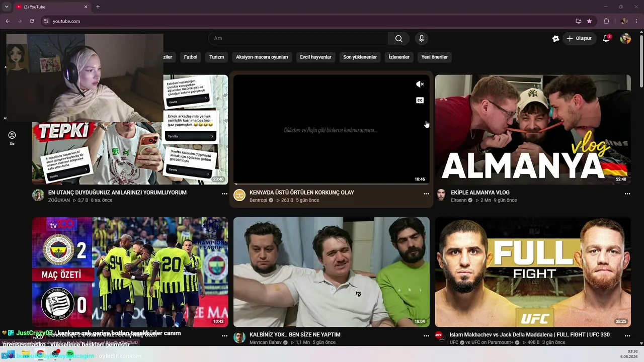644x362 pixels.
Task: Click the Bentropi channel avatar
Action: pyautogui.click(x=239, y=195)
